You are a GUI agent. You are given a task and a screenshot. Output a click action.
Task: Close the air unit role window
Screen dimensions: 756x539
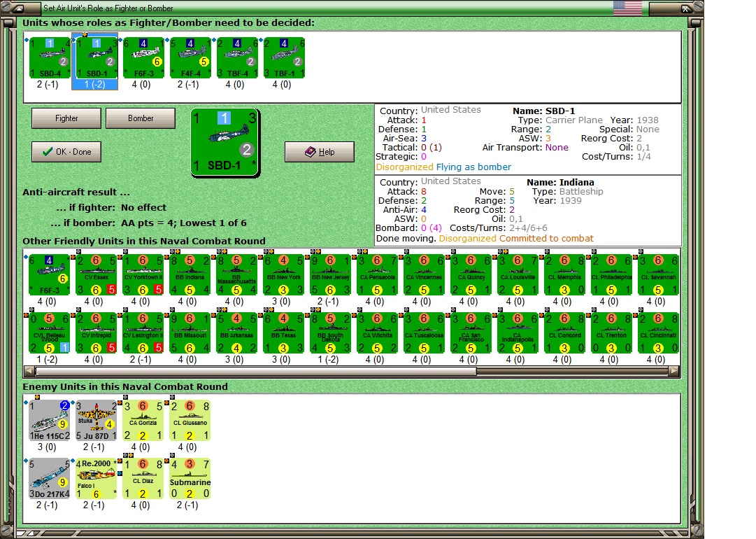tap(685, 8)
